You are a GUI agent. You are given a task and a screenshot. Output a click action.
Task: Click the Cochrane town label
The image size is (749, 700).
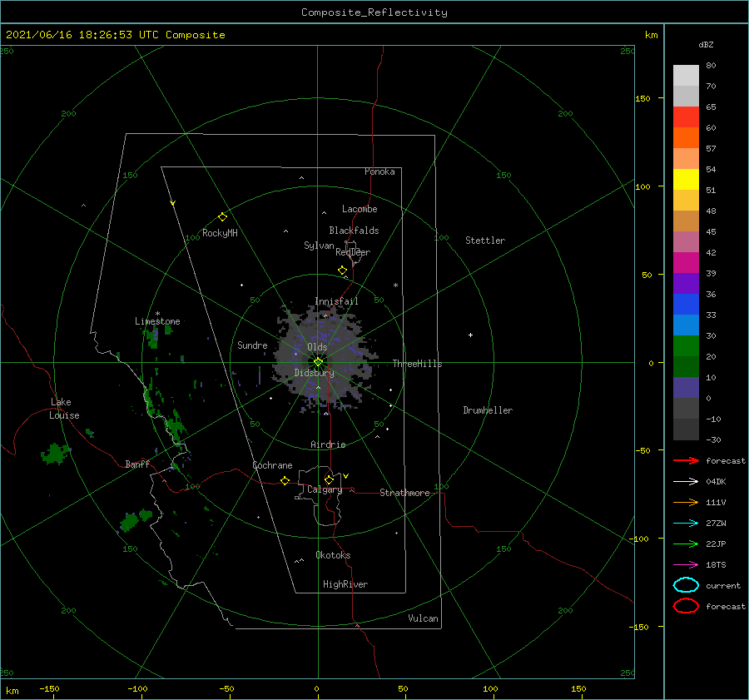(x=272, y=465)
